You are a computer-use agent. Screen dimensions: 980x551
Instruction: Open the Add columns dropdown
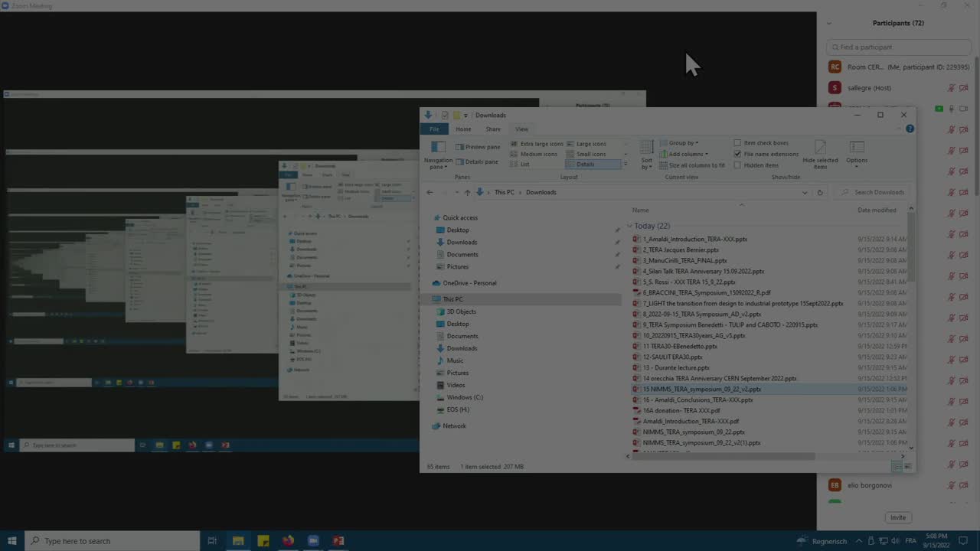[684, 154]
